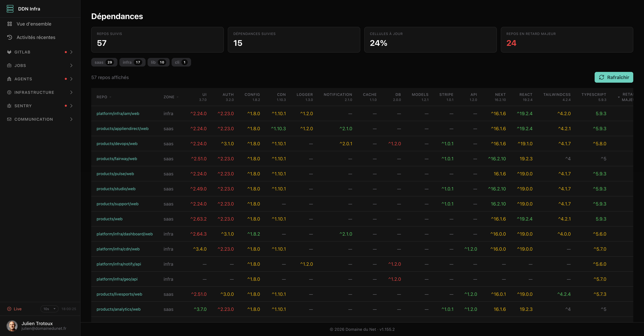Open the products/devops/web repo link
Image resolution: width=644 pixels, height=336 pixels.
(x=117, y=144)
